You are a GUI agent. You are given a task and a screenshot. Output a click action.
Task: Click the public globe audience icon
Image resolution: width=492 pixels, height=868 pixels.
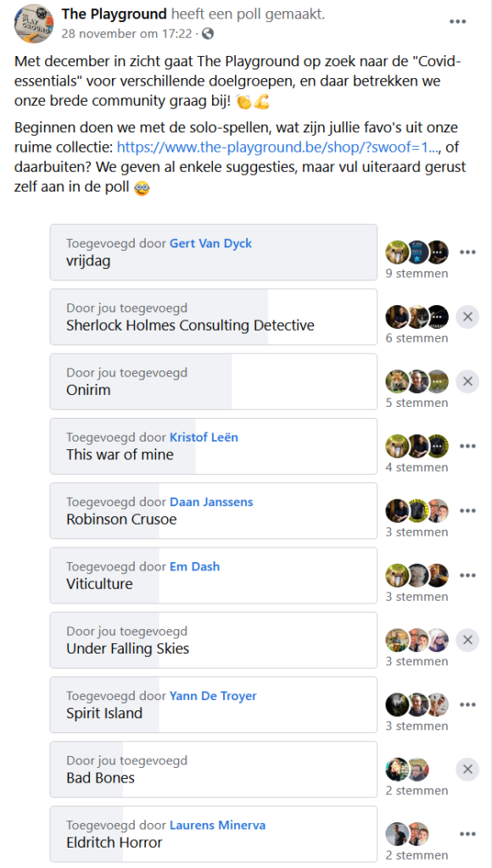(208, 34)
